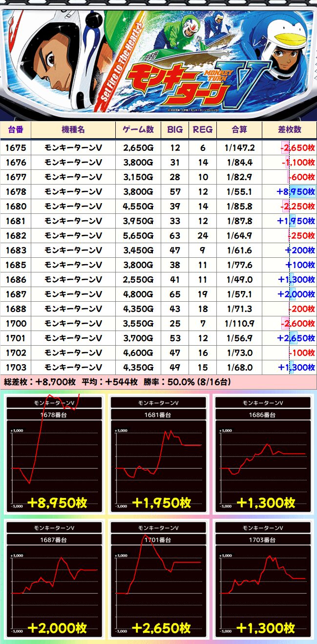Viewport: 317px width, 644px height.
Task: Click the ゲーム数 column header
Action: 138,129
